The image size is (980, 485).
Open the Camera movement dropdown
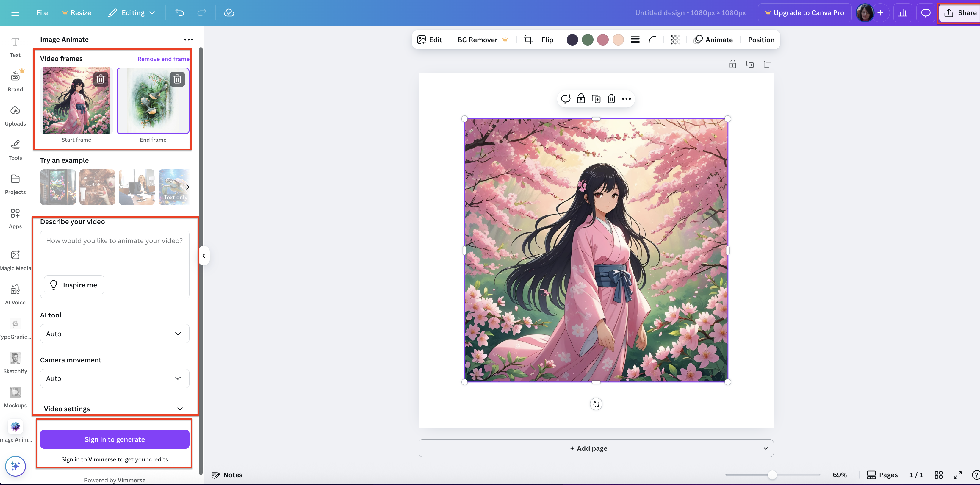(114, 378)
